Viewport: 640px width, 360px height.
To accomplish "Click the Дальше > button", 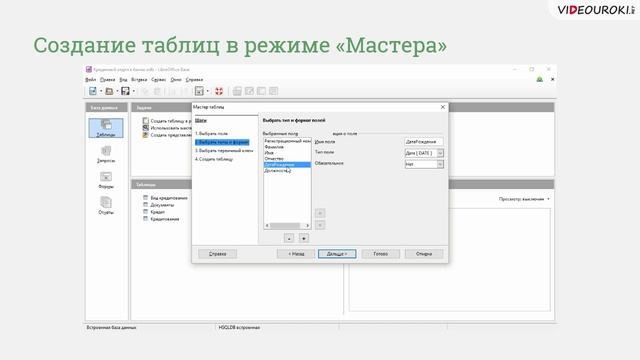I will coord(337,254).
